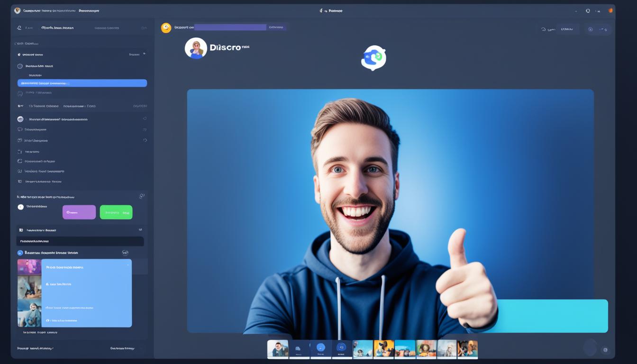
Task: Expand the arrow at the right of the first sidebar section header
Action: point(144,54)
